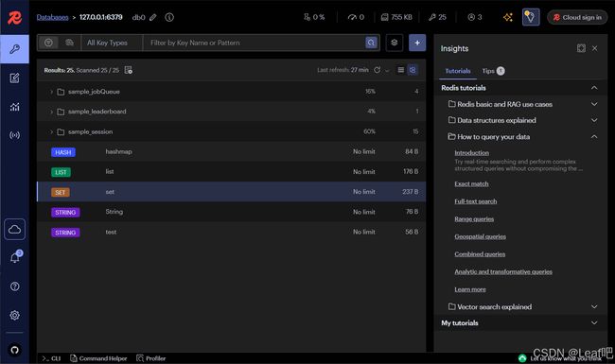Open the Redis Cloud sidebar icon
615x364 pixels.
pyautogui.click(x=14, y=229)
